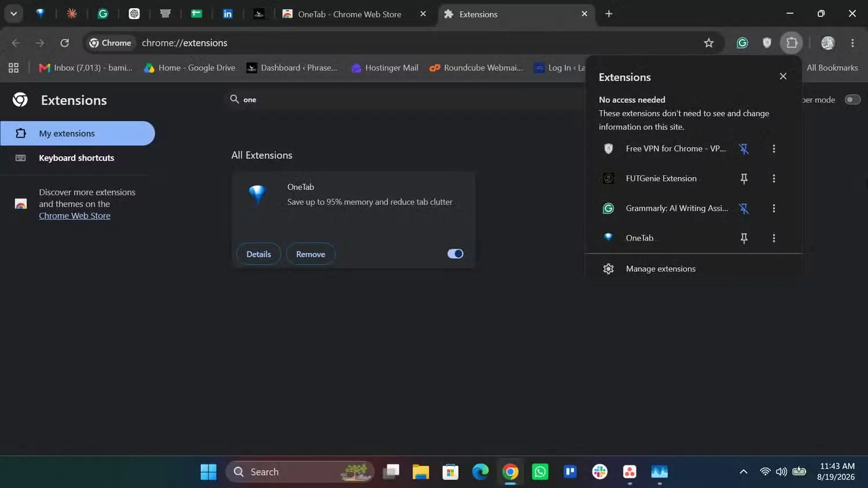The width and height of the screenshot is (868, 488).
Task: Disable the OneTab extension toggle
Action: pyautogui.click(x=455, y=254)
